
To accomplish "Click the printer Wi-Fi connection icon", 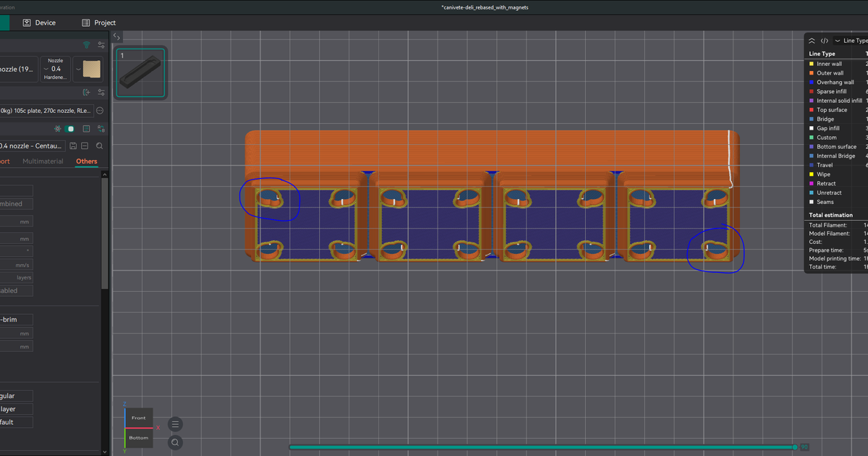I will click(x=87, y=45).
